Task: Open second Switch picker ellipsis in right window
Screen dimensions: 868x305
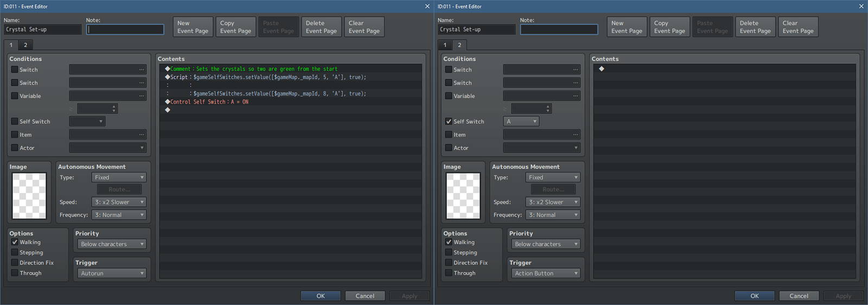Action: [576, 83]
